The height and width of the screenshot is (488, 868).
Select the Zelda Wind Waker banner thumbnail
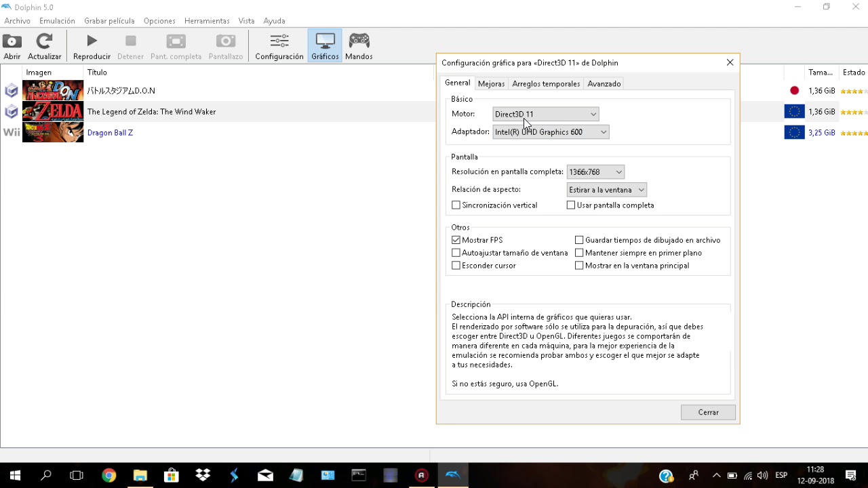click(x=53, y=111)
